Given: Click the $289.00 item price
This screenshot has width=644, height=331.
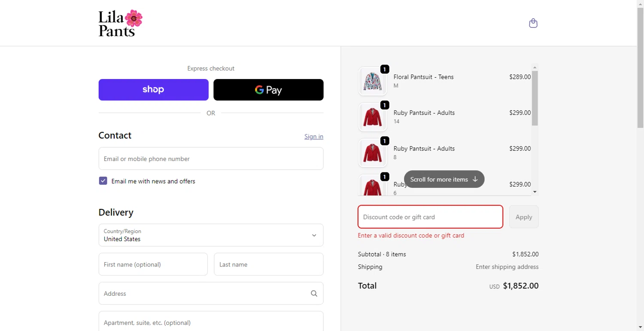Looking at the screenshot, I should pos(520,77).
